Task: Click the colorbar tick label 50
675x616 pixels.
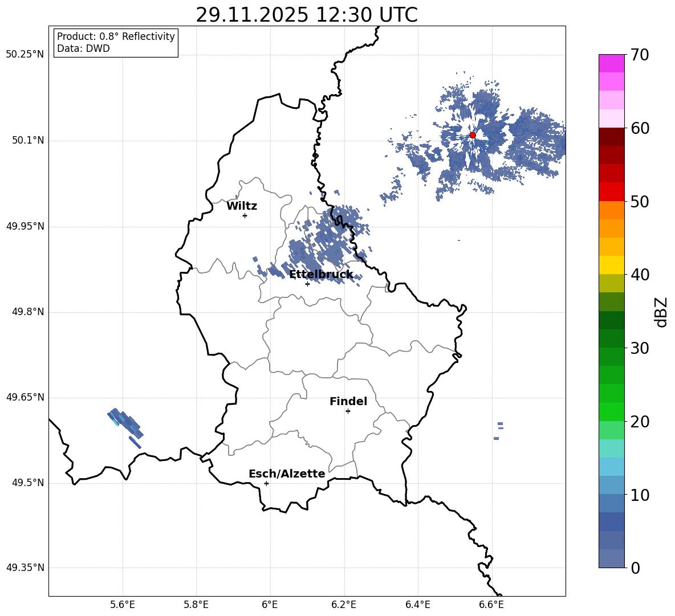Action: click(x=639, y=201)
